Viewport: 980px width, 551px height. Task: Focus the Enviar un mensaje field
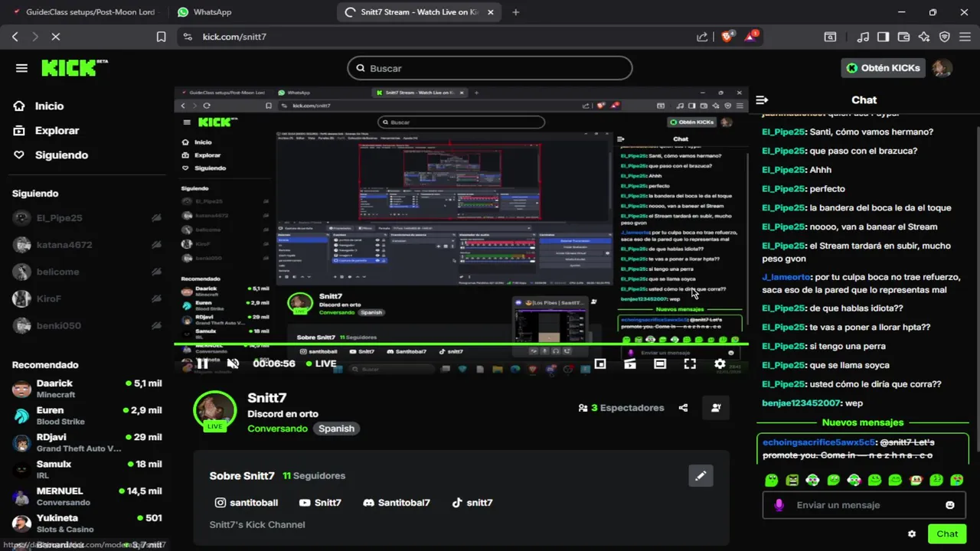tap(865, 505)
